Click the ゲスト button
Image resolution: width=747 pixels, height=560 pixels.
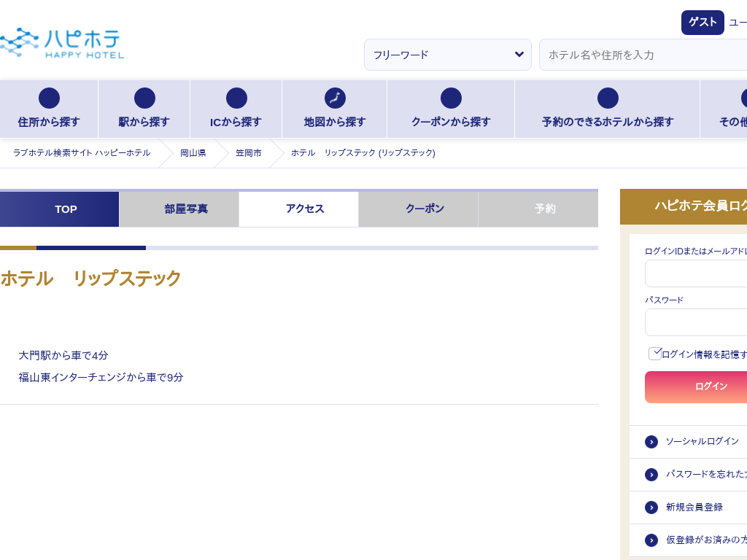coord(703,23)
